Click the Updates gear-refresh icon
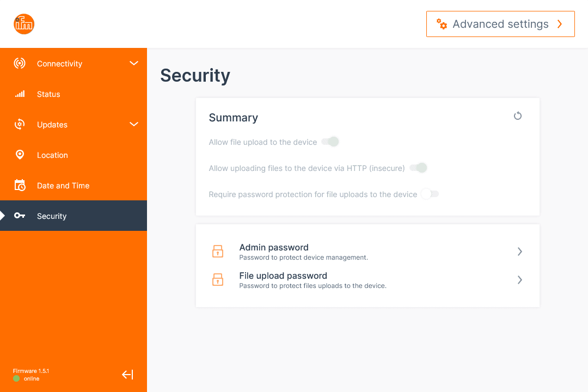 click(x=20, y=125)
